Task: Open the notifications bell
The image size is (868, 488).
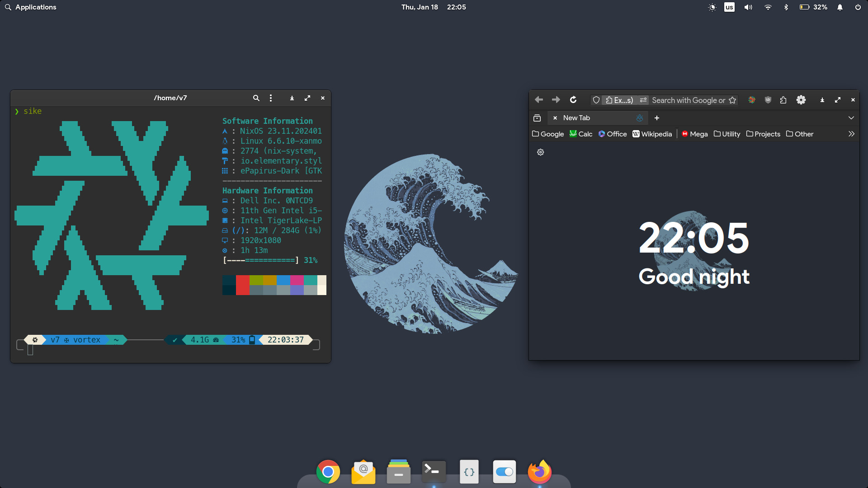Action: tap(840, 7)
